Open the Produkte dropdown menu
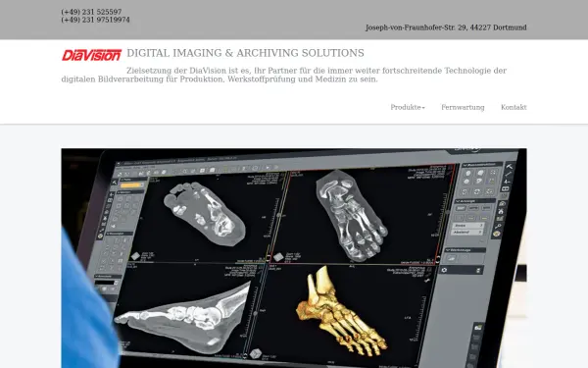This screenshot has height=368, width=588. pyautogui.click(x=408, y=107)
